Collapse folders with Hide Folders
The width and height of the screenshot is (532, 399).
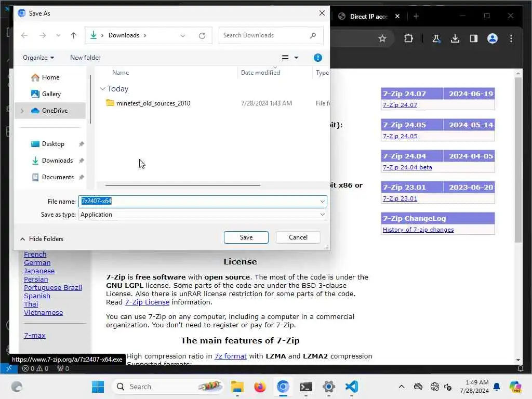[x=42, y=239]
